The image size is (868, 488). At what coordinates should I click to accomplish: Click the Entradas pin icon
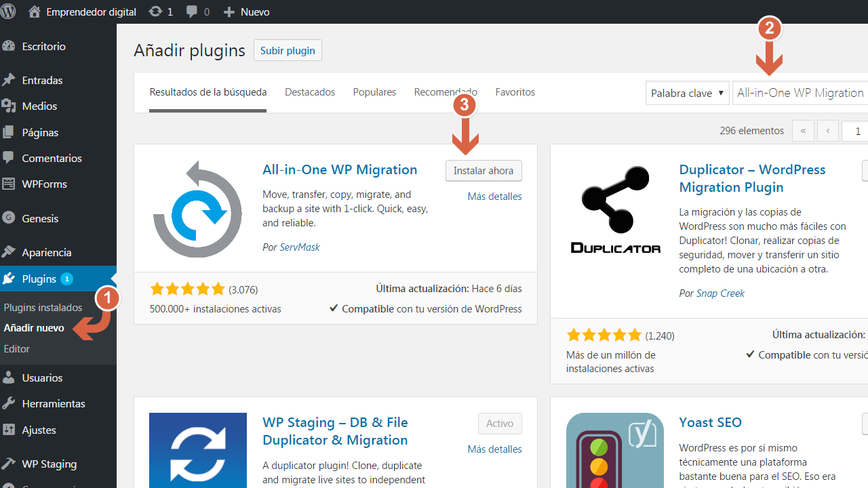click(9, 80)
